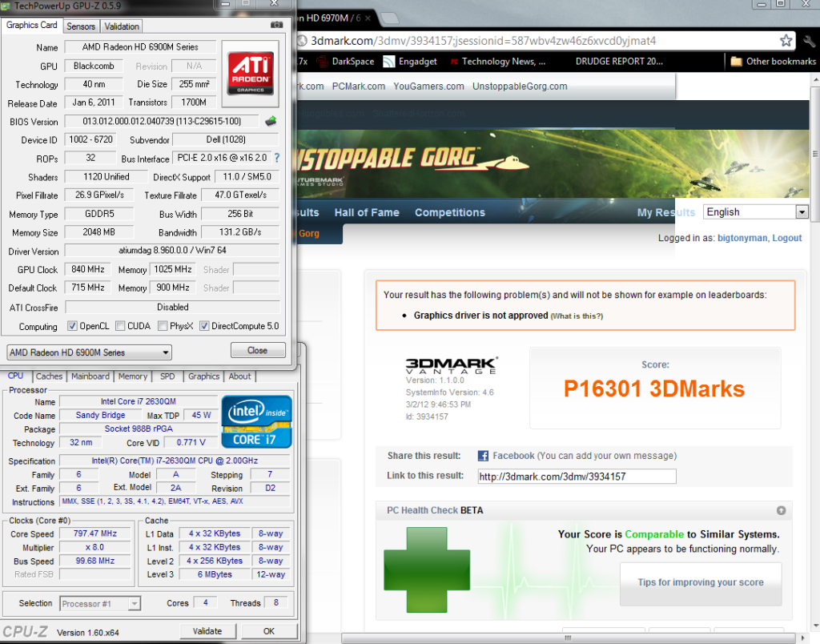
Task: Click Facebook share link
Action: (x=513, y=456)
